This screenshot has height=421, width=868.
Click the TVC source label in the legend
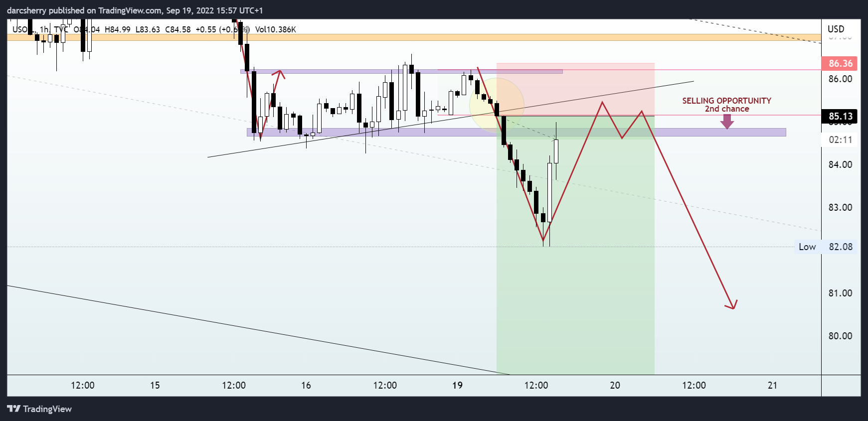pos(61,29)
